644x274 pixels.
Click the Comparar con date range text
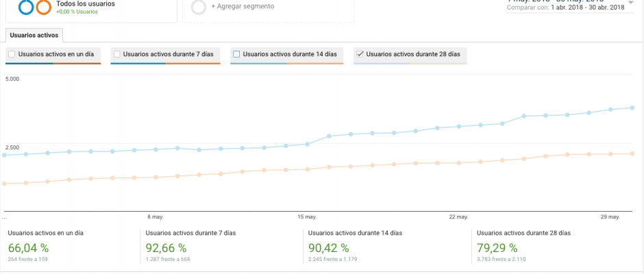(x=565, y=7)
